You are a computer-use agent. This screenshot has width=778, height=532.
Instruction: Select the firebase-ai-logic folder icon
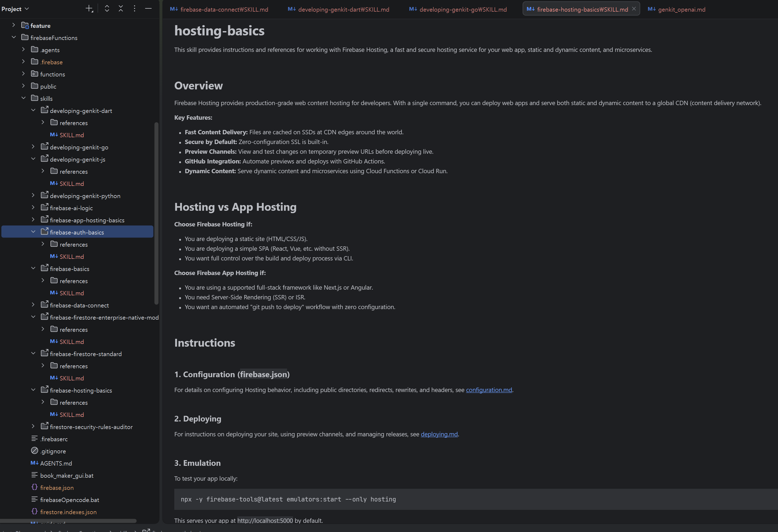[x=45, y=207]
